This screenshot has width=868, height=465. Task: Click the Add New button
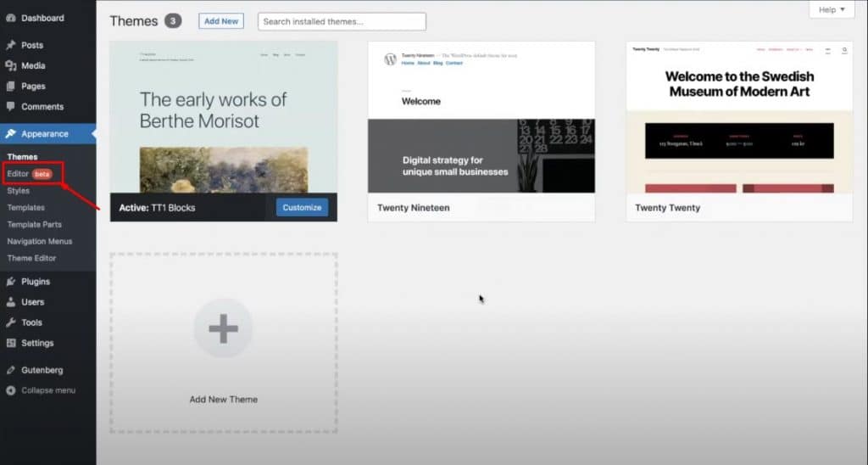click(x=221, y=21)
